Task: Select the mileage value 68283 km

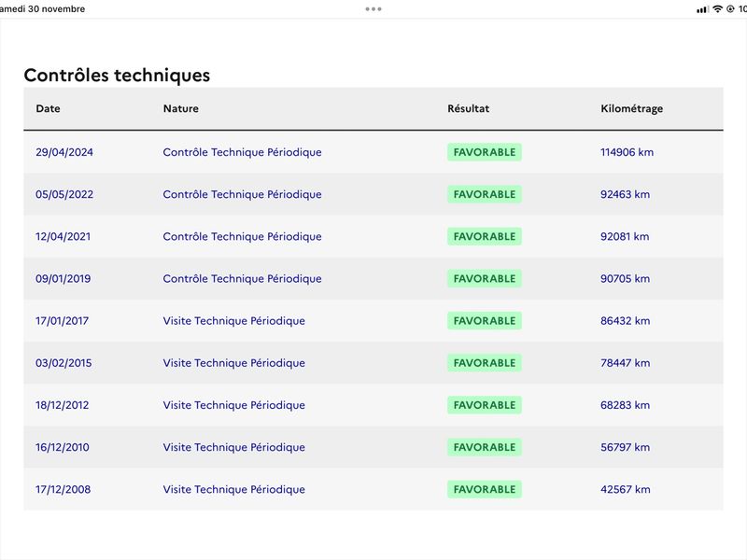Action: point(625,405)
